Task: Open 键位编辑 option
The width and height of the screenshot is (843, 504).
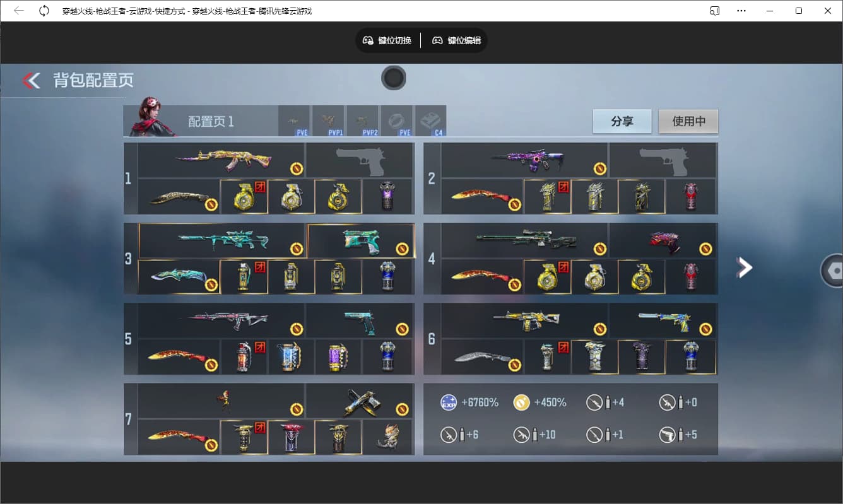Action: (x=456, y=40)
